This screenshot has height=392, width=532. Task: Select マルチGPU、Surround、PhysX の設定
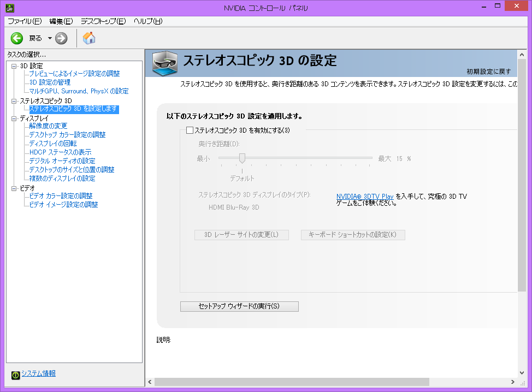(79, 91)
